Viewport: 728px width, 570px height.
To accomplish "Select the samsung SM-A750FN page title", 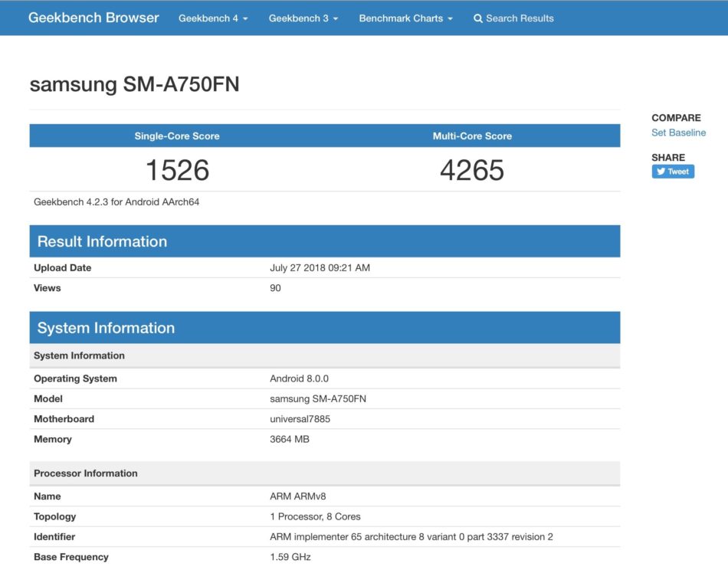I will pos(134,84).
